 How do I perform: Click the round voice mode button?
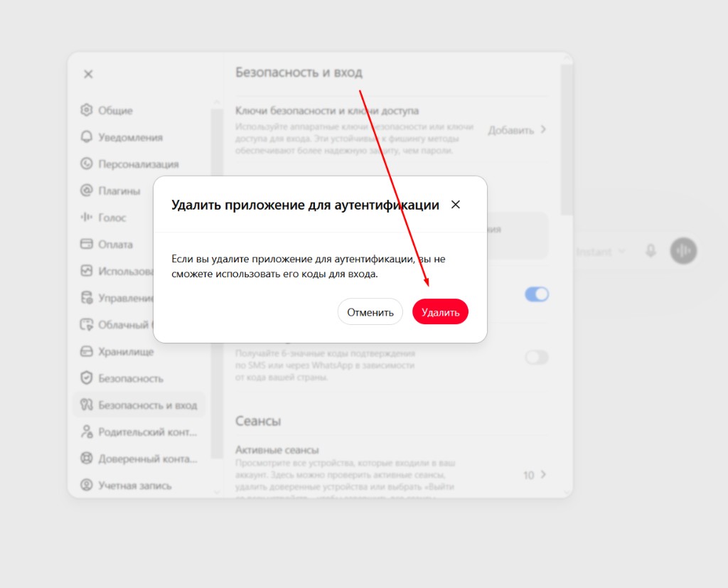pos(683,251)
